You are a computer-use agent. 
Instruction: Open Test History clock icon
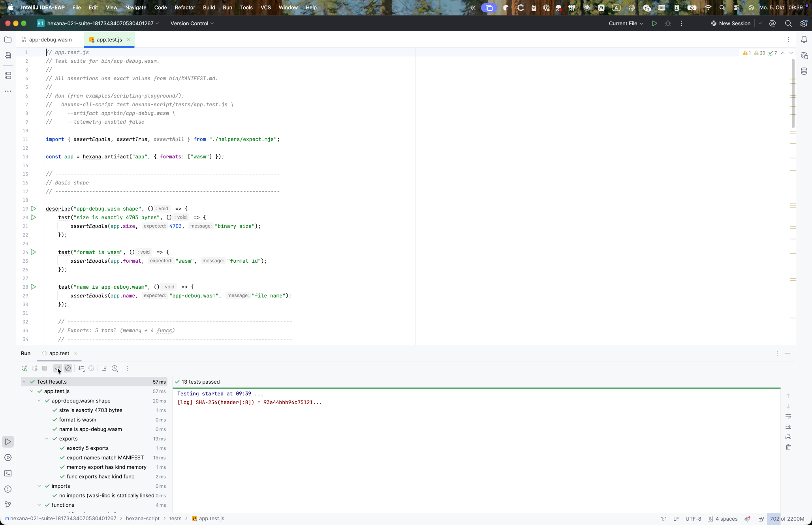click(115, 368)
